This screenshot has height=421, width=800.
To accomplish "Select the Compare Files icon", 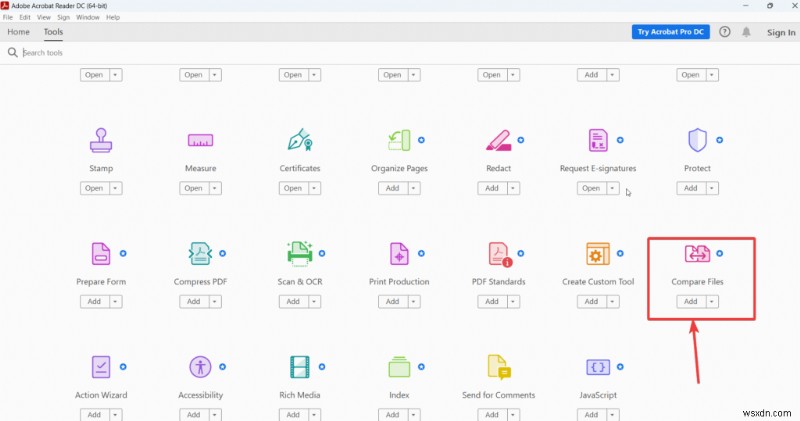I will tap(697, 254).
